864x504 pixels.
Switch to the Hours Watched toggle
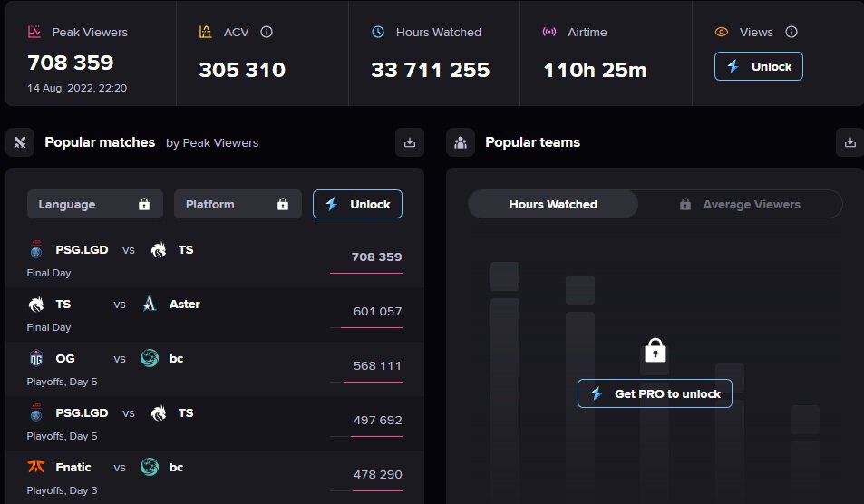pos(553,204)
